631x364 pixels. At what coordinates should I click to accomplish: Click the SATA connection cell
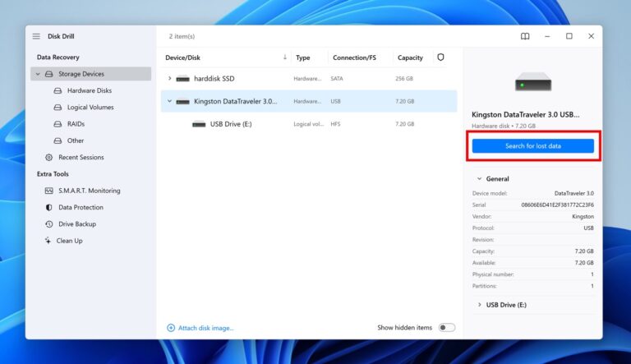[337, 79]
